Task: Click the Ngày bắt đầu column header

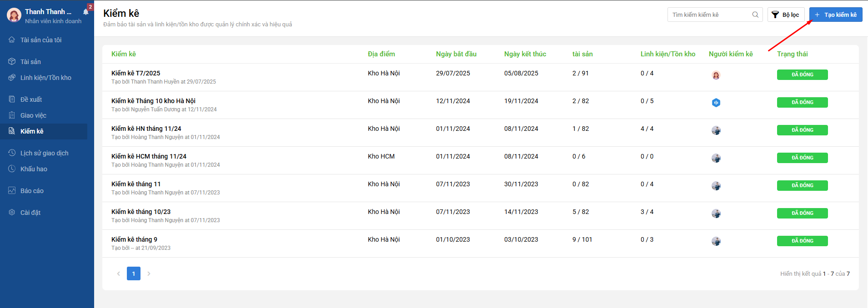Action: click(456, 54)
